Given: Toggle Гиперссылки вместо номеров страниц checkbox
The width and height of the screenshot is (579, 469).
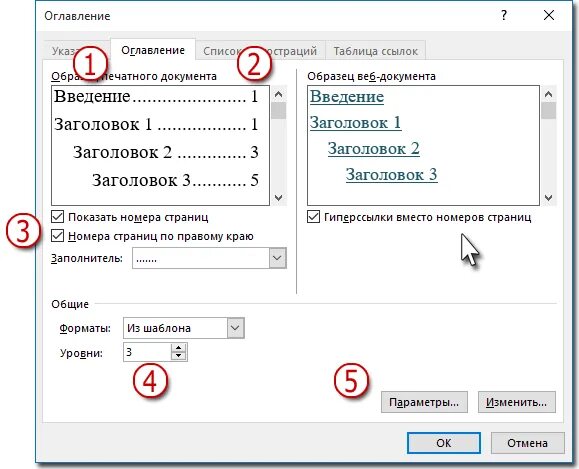Looking at the screenshot, I should click(x=314, y=217).
